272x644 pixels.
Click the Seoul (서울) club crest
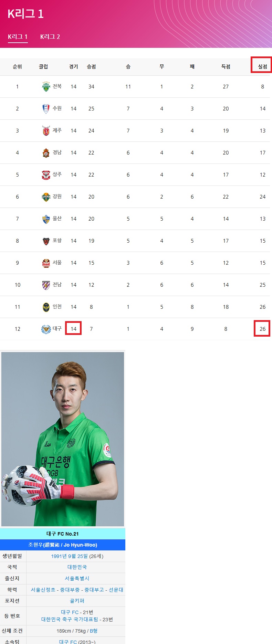(x=46, y=263)
